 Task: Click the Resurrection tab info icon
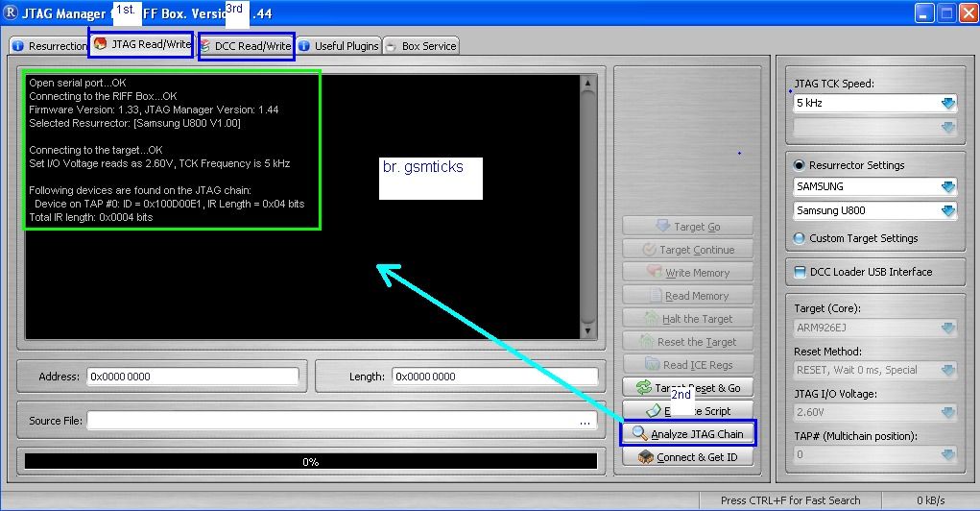[18, 46]
